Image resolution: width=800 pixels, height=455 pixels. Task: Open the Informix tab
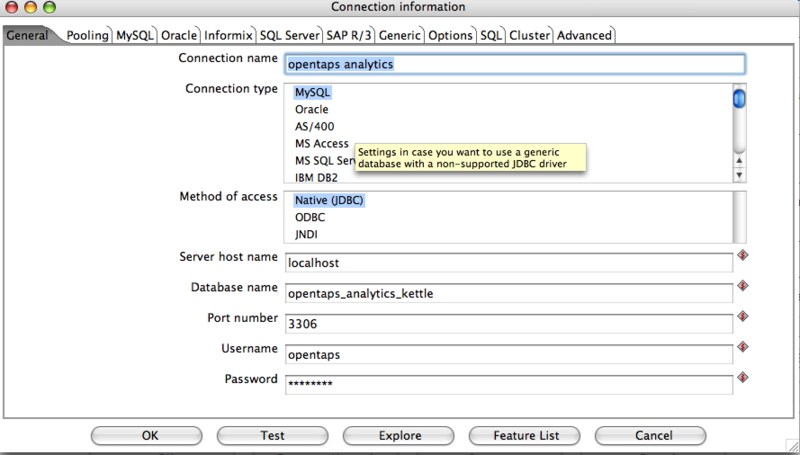pos(229,35)
